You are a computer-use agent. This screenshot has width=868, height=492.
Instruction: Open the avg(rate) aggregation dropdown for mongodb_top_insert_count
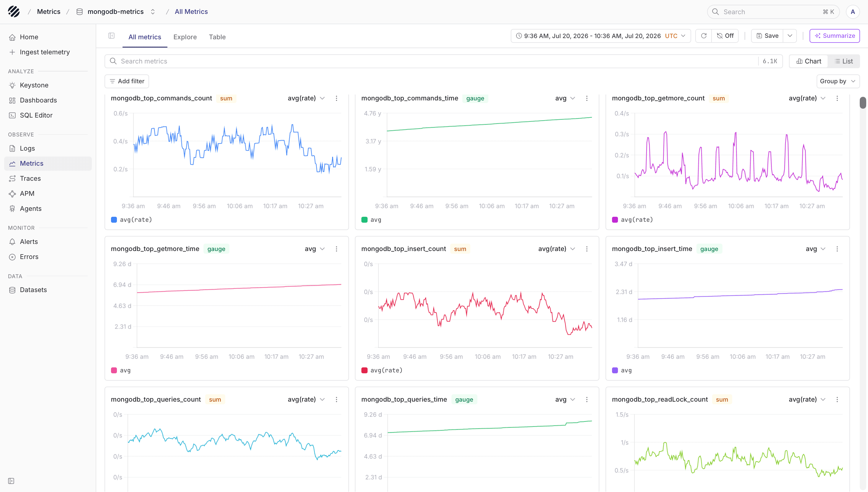coord(556,249)
